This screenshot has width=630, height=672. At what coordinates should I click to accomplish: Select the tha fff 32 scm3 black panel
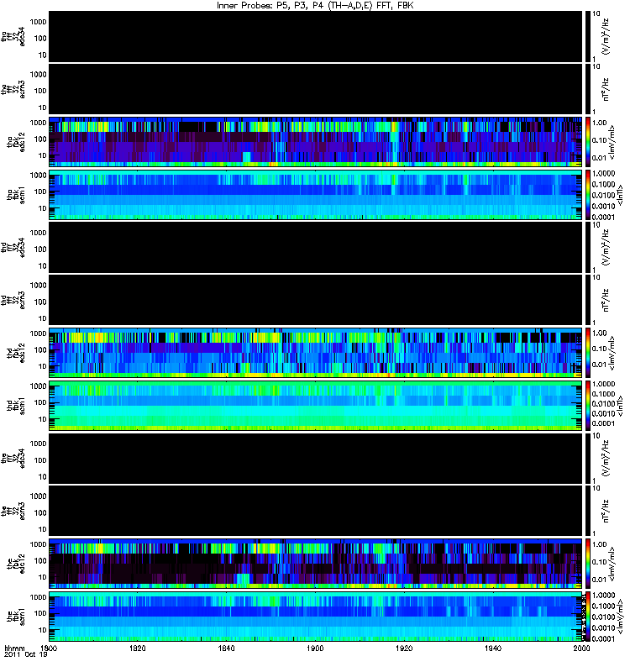[x=316, y=90]
